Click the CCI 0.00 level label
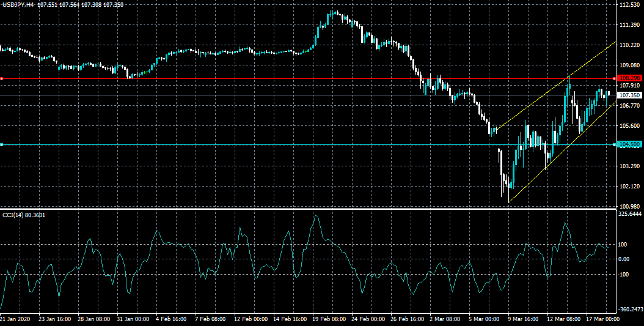This screenshot has width=644, height=326. coord(624,259)
